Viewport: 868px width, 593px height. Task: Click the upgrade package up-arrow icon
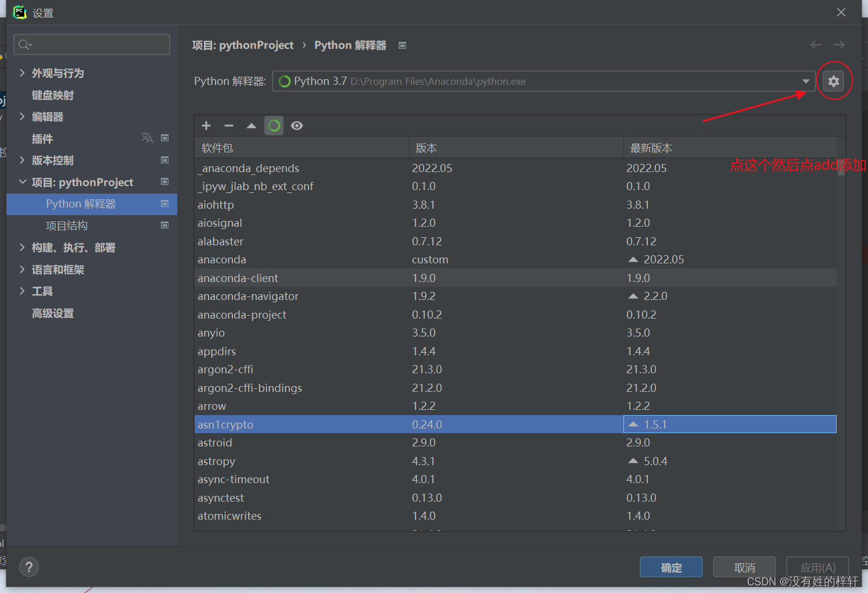252,126
